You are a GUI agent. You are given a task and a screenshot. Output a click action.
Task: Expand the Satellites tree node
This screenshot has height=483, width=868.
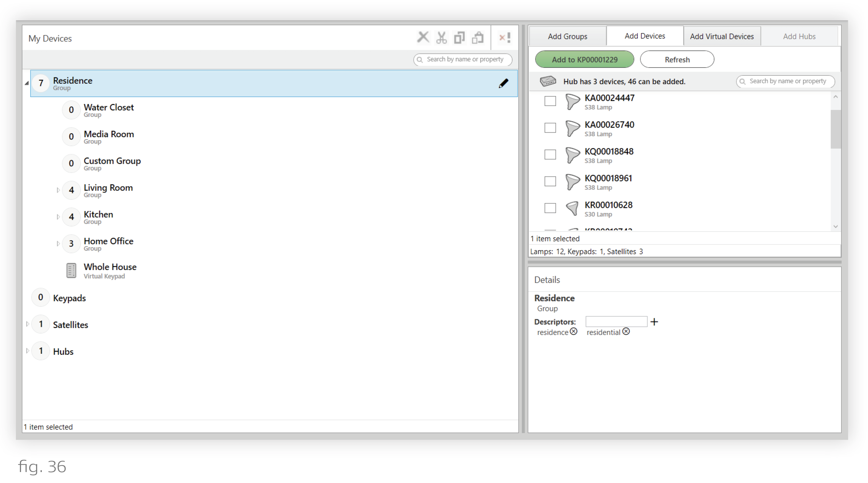point(27,324)
